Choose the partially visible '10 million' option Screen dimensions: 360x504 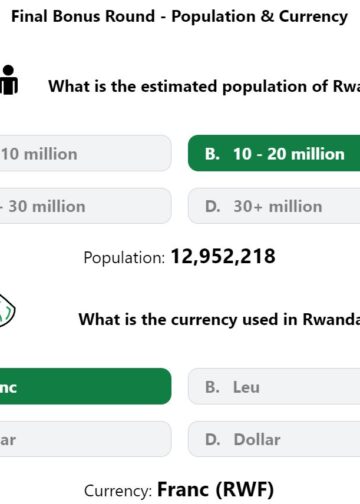86,154
